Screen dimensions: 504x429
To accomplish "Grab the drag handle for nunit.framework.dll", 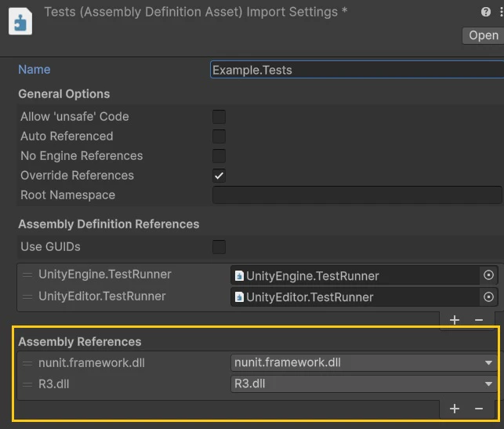I will (27, 363).
